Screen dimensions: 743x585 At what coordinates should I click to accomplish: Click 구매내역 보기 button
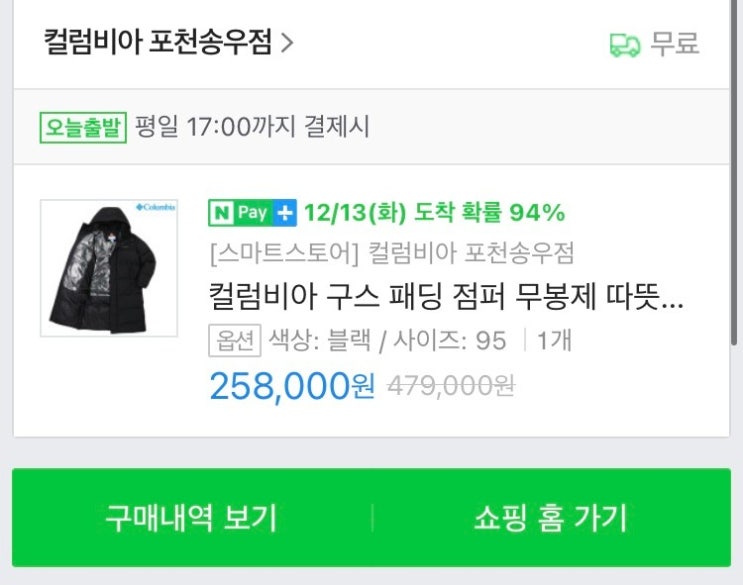pos(191,518)
